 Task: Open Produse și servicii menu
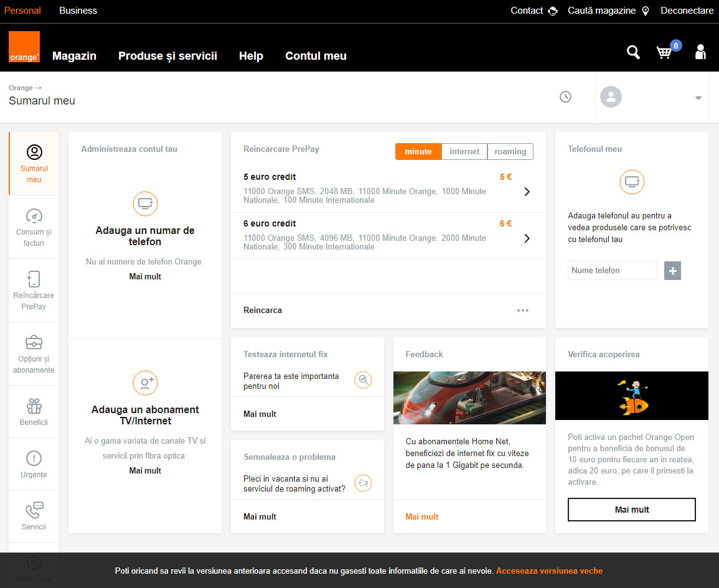point(168,56)
